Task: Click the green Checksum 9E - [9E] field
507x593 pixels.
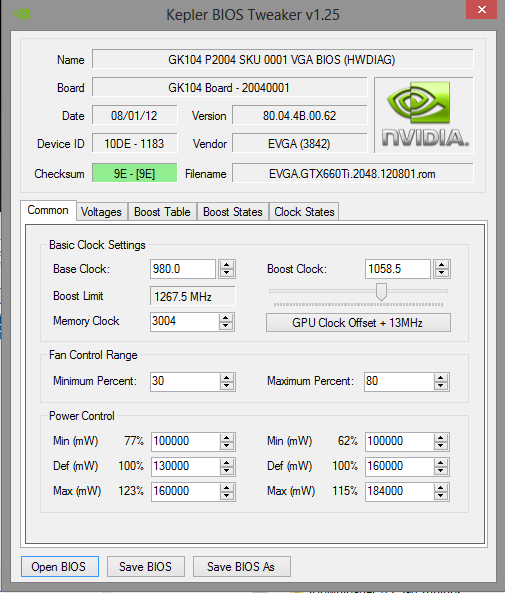Action: (135, 174)
